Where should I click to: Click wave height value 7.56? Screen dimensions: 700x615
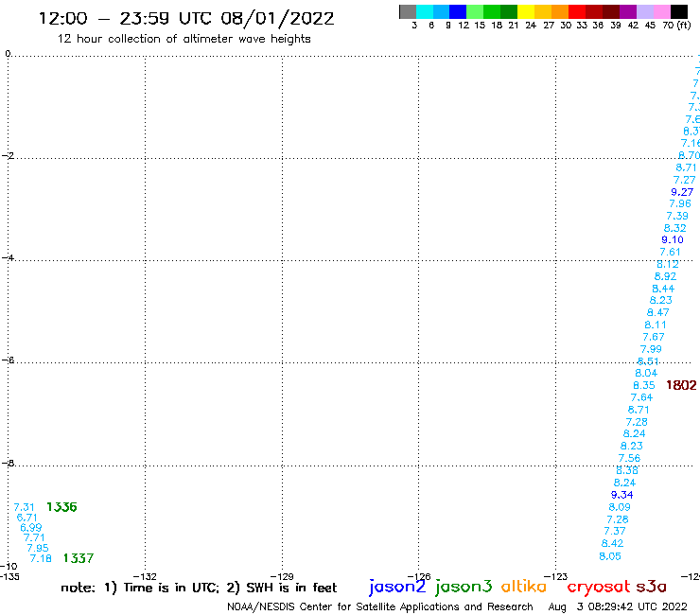629,458
